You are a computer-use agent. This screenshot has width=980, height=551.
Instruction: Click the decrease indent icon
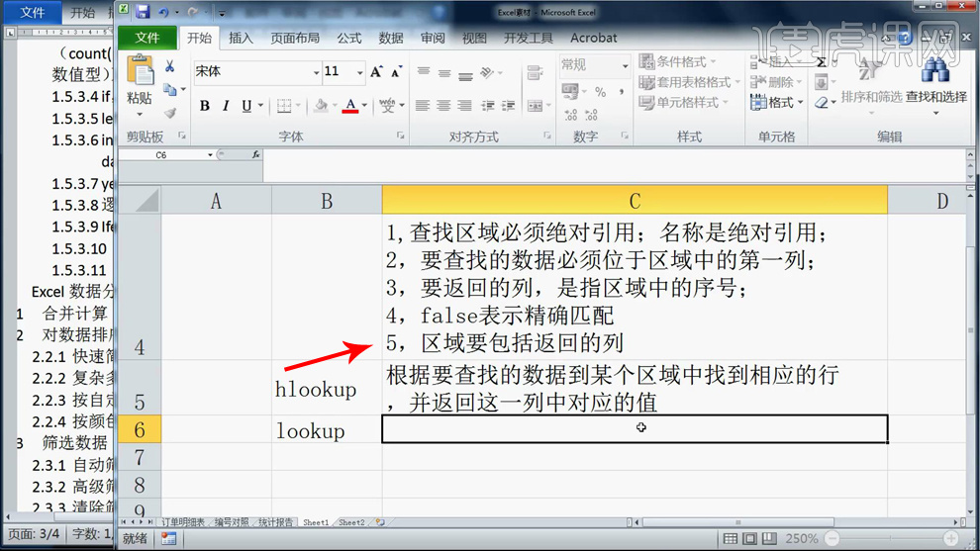[487, 106]
